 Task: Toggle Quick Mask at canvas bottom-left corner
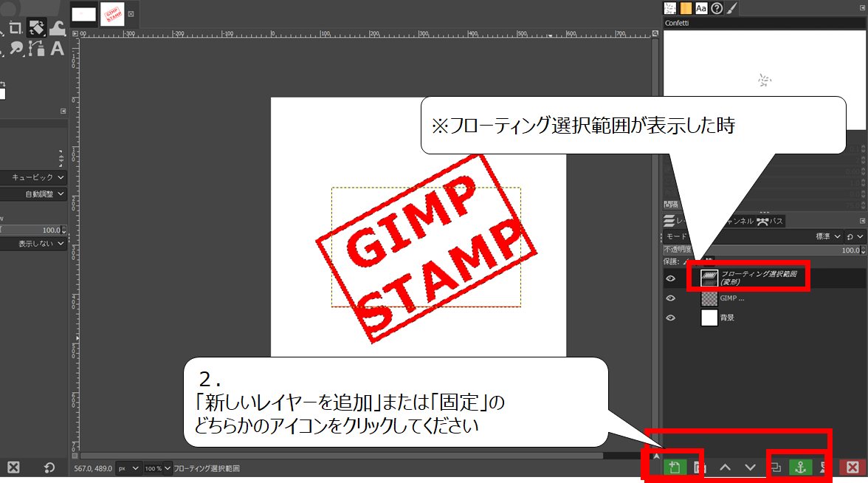pos(75,456)
